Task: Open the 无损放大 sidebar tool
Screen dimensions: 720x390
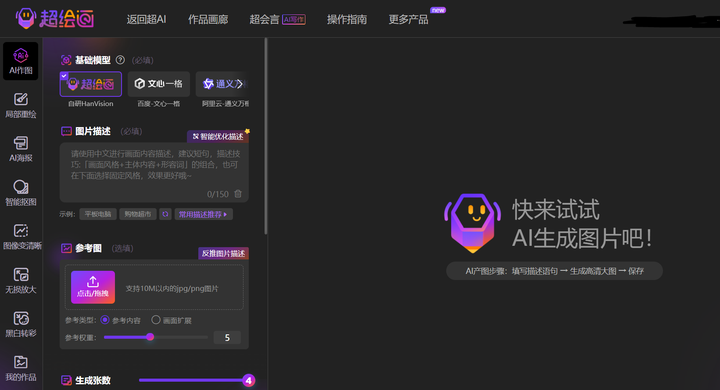Action: tap(21, 280)
